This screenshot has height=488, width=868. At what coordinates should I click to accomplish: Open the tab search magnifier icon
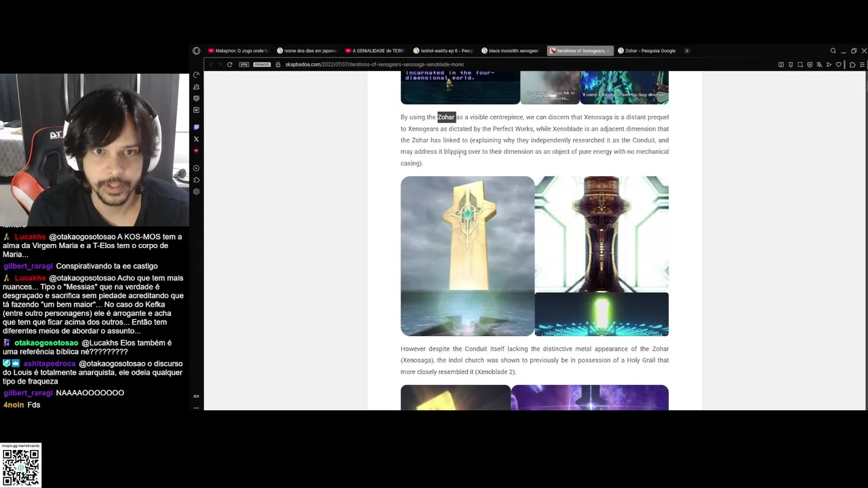click(833, 51)
